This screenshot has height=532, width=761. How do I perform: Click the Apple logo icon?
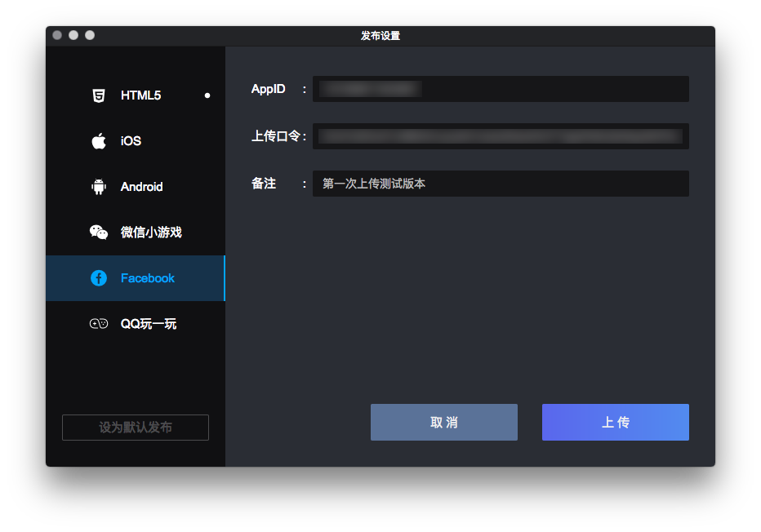pyautogui.click(x=99, y=141)
